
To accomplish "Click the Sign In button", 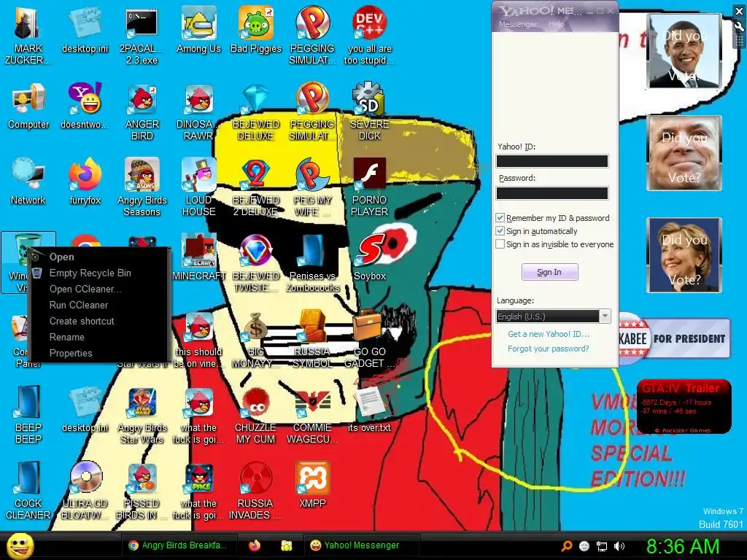I will [x=550, y=272].
